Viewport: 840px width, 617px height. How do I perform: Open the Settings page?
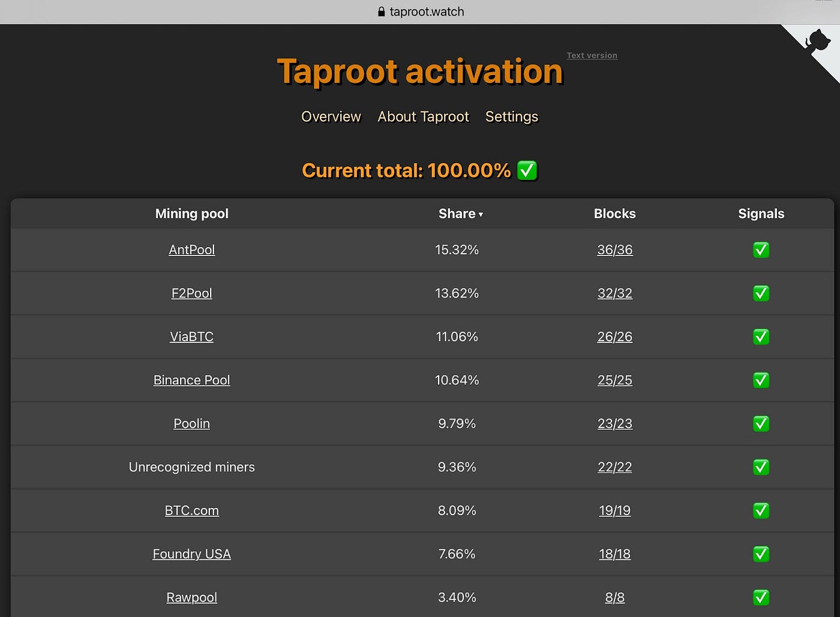coord(511,117)
